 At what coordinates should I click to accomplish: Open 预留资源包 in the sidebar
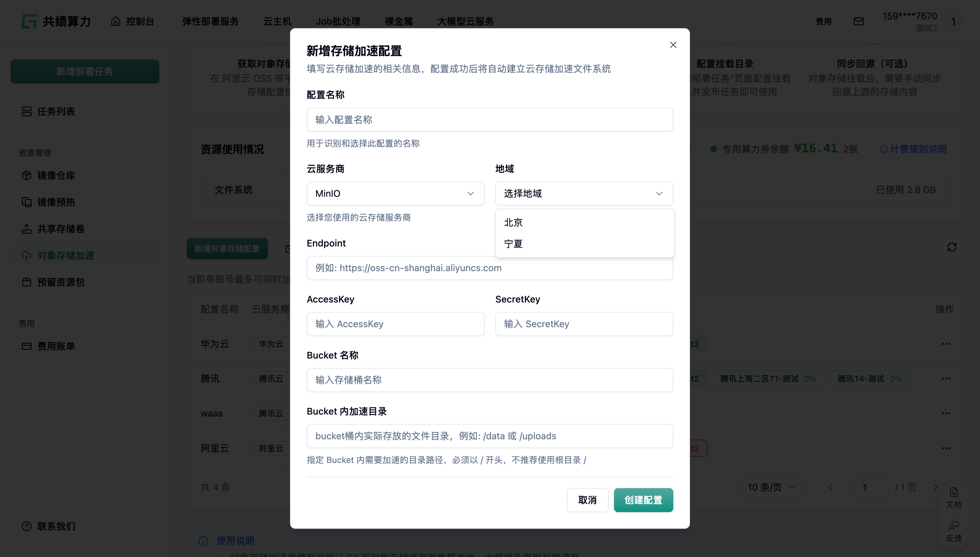pyautogui.click(x=85, y=282)
